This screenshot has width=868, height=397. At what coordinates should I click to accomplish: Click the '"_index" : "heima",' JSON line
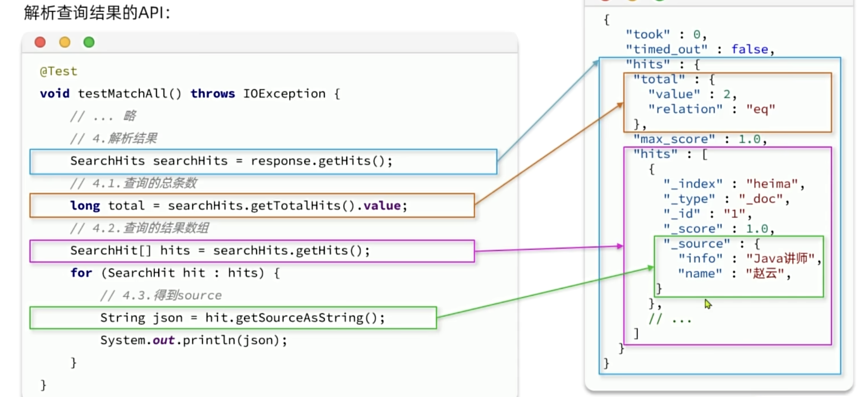pyautogui.click(x=734, y=184)
